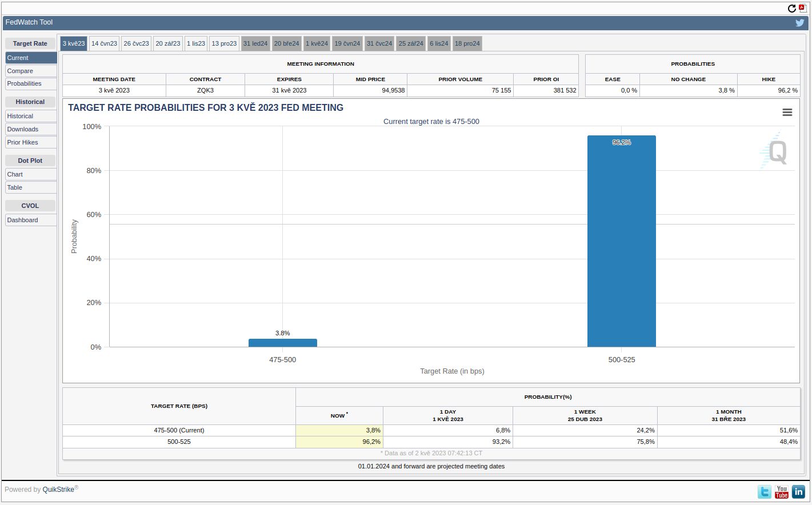The width and height of the screenshot is (812, 505).
Task: Open the 31 čvc24 tab
Action: pyautogui.click(x=379, y=43)
